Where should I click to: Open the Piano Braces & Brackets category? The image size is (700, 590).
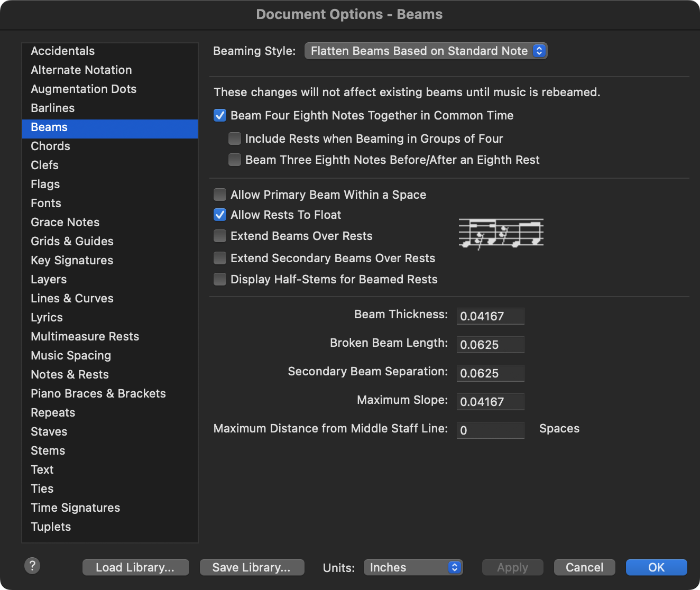coord(98,394)
